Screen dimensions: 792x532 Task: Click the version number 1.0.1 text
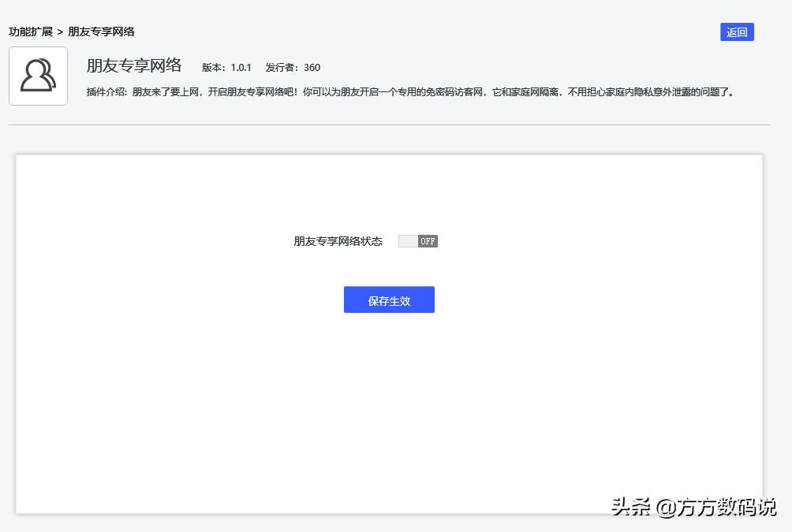point(226,68)
